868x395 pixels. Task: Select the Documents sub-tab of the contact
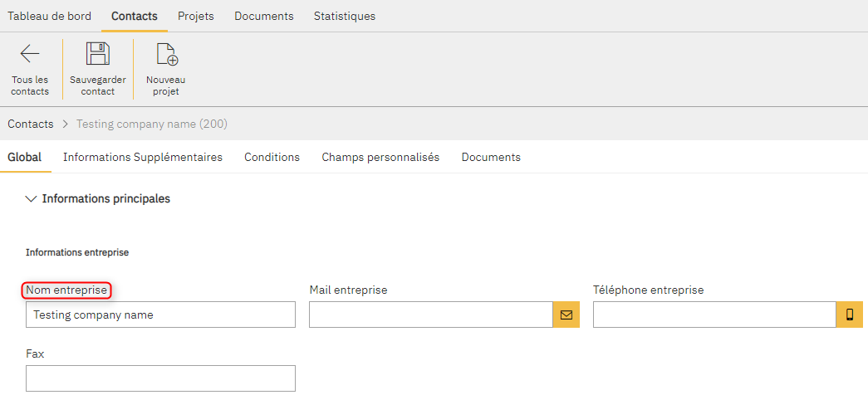tap(491, 157)
